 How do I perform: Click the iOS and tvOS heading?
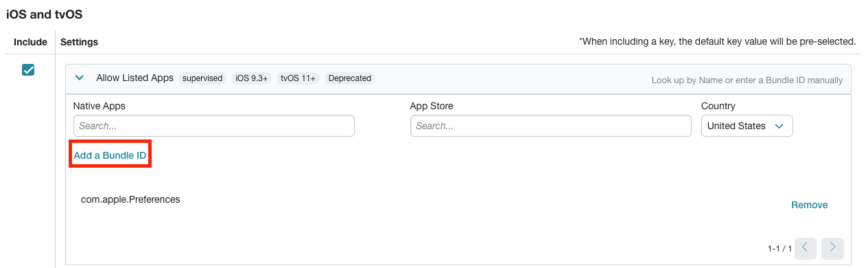(45, 14)
